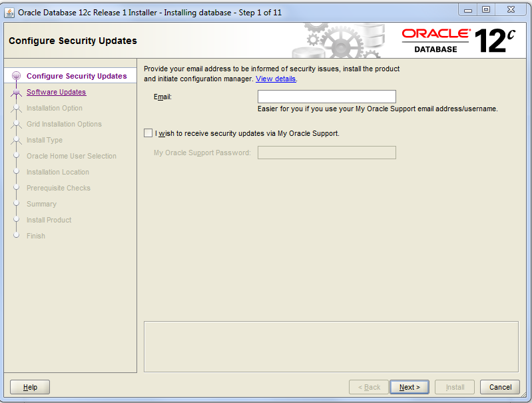Select the Configure Security Updates step
Viewport: 532px width, 403px height.
coord(77,76)
